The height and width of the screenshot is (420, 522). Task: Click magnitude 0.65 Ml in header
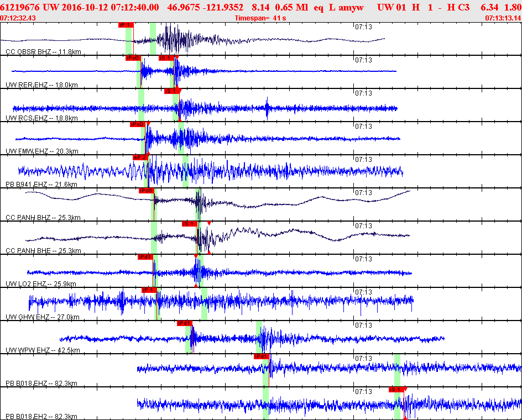point(291,7)
